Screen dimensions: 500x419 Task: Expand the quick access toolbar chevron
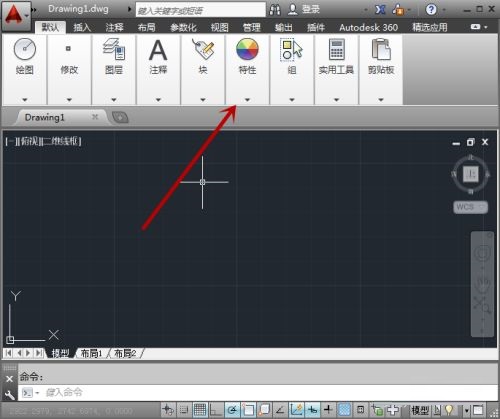click(34, 10)
